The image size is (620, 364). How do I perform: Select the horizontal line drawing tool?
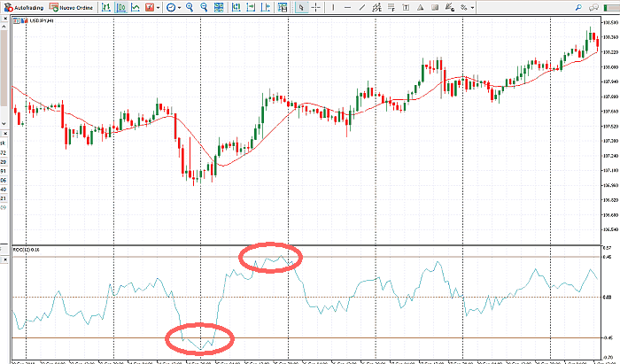point(347,7)
